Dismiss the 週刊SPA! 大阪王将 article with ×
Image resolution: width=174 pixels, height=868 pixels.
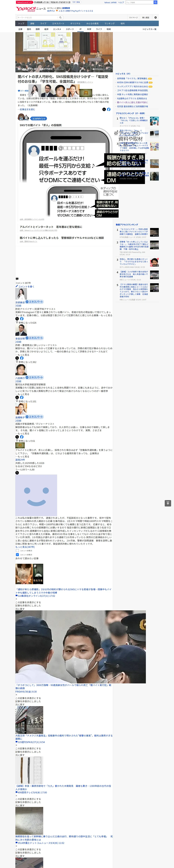coord(16,745)
